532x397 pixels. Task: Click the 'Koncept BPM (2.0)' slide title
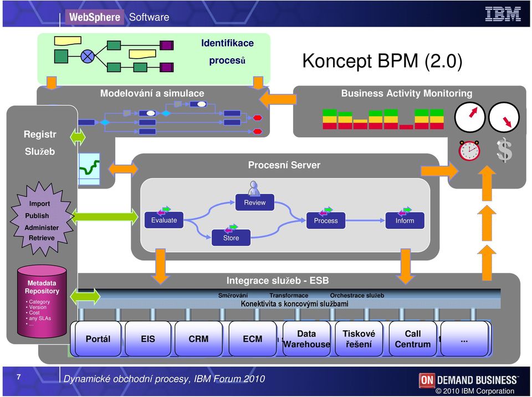point(382,61)
